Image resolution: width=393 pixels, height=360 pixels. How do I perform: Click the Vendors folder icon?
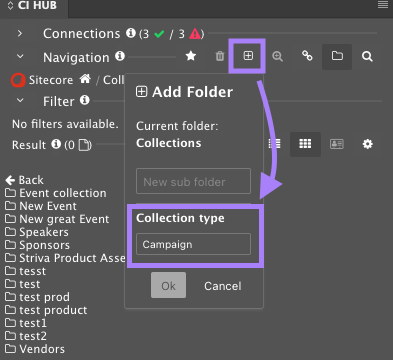pyautogui.click(x=10, y=349)
